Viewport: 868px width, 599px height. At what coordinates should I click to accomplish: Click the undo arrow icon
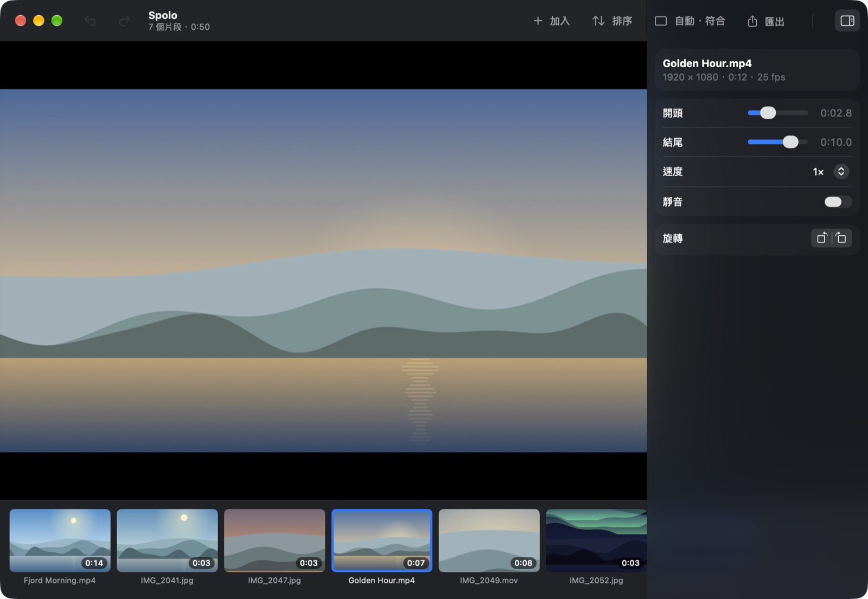tap(90, 21)
